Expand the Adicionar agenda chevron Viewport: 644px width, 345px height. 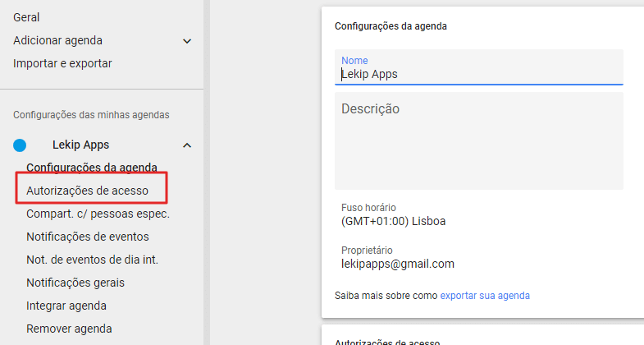pyautogui.click(x=187, y=41)
